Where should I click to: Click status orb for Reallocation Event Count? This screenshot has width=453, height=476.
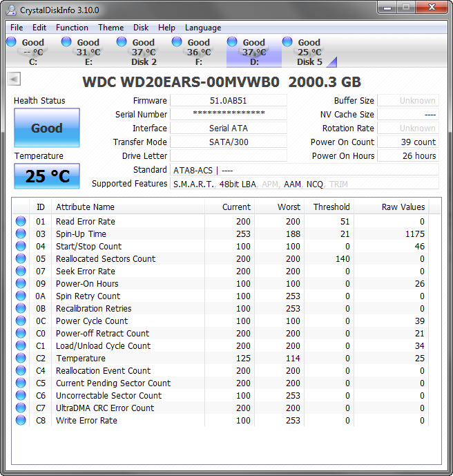coord(21,370)
